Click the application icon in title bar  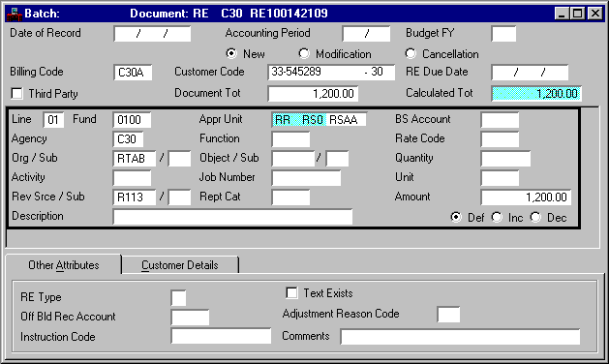click(15, 14)
